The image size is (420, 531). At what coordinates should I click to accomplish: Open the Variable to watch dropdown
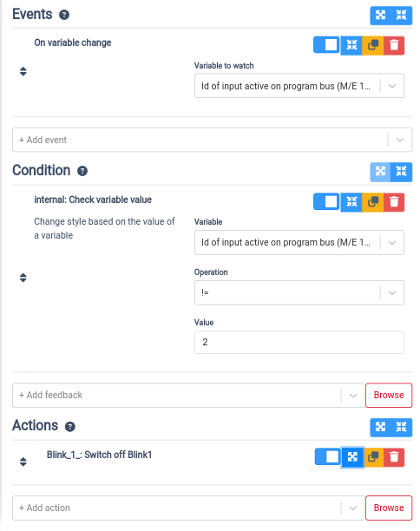[299, 86]
